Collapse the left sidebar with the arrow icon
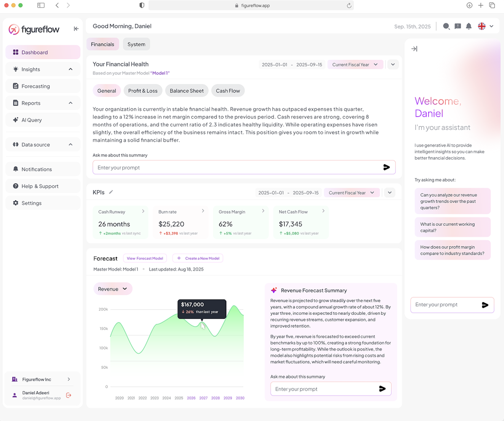The width and height of the screenshot is (504, 421). 76,29
